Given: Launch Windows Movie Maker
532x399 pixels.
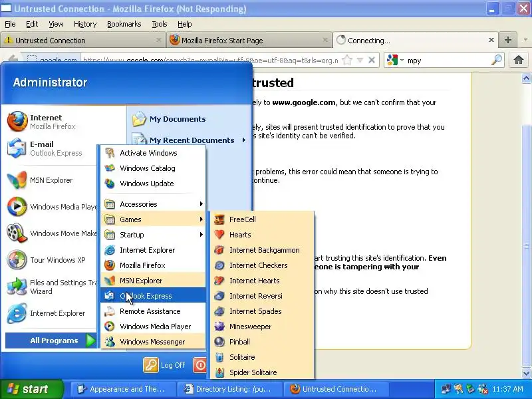Looking at the screenshot, I should tap(51, 233).
